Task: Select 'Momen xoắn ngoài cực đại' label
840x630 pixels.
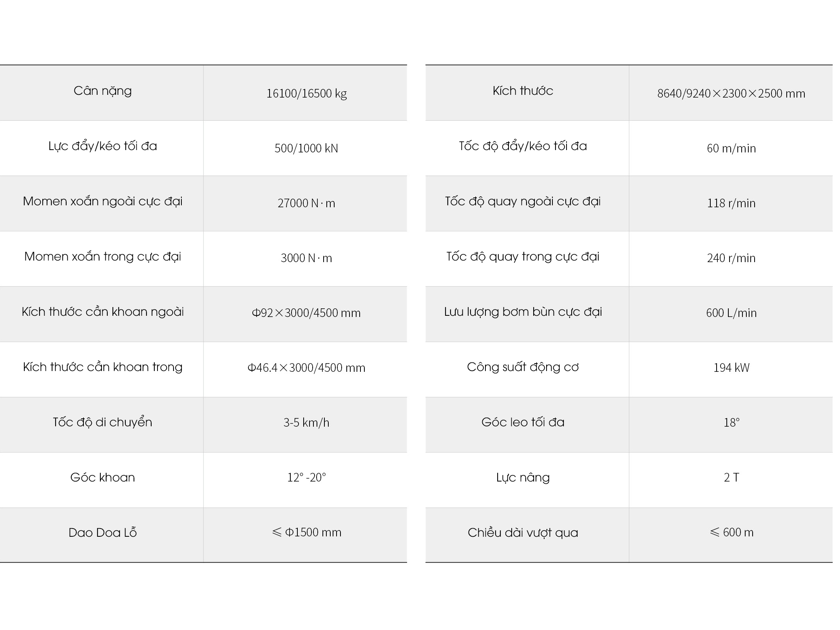Action: 102,202
